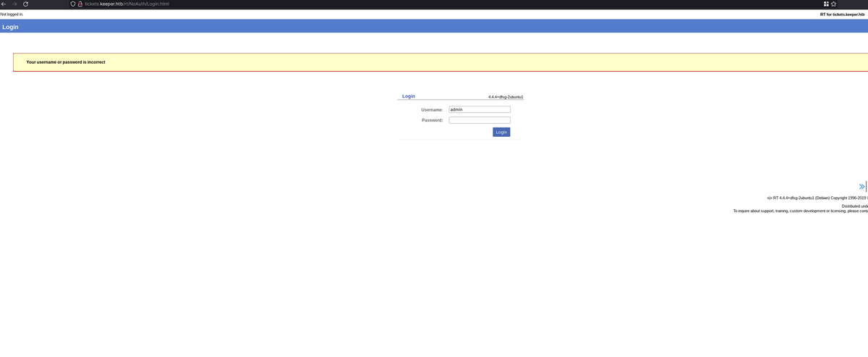Click into the Username field containing admin
Image resolution: width=868 pixels, height=357 pixels.
[480, 109]
